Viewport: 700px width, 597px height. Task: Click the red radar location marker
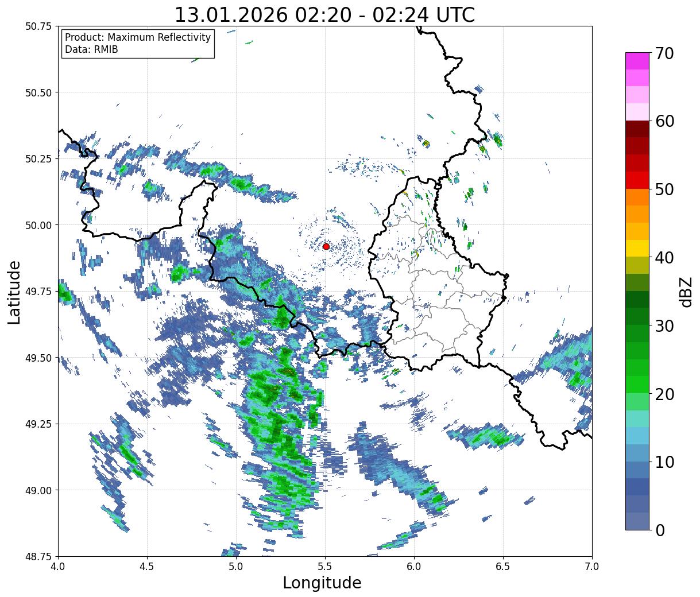[x=326, y=246]
